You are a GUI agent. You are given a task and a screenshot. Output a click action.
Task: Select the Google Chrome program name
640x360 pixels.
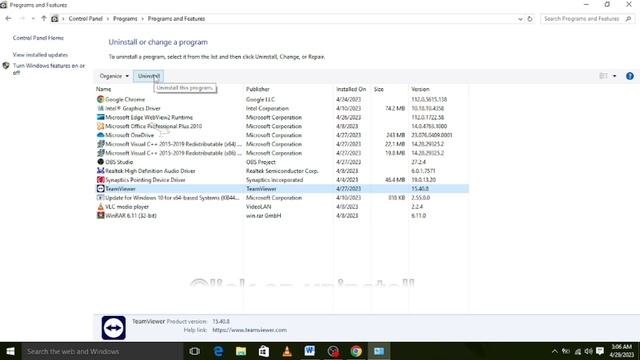click(x=125, y=99)
